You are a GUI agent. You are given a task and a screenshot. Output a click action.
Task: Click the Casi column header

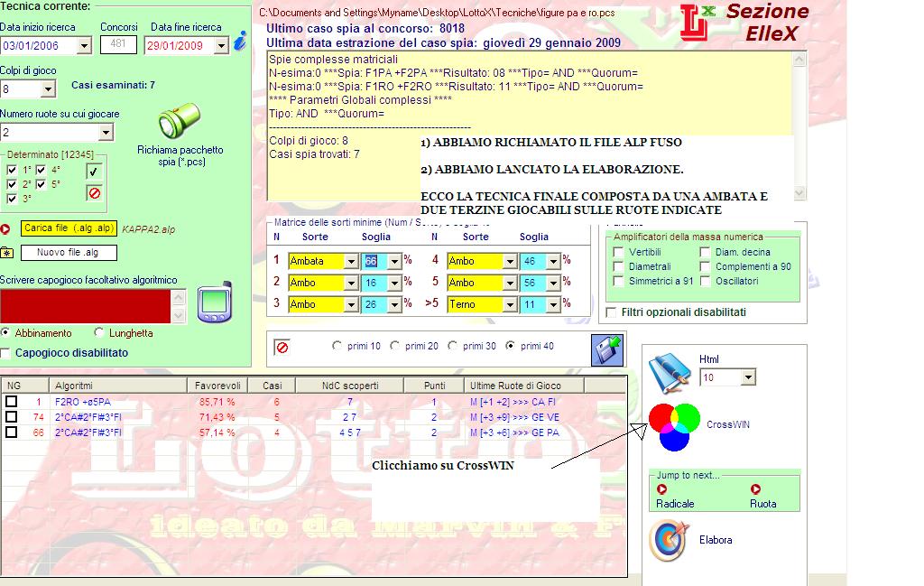tap(272, 386)
